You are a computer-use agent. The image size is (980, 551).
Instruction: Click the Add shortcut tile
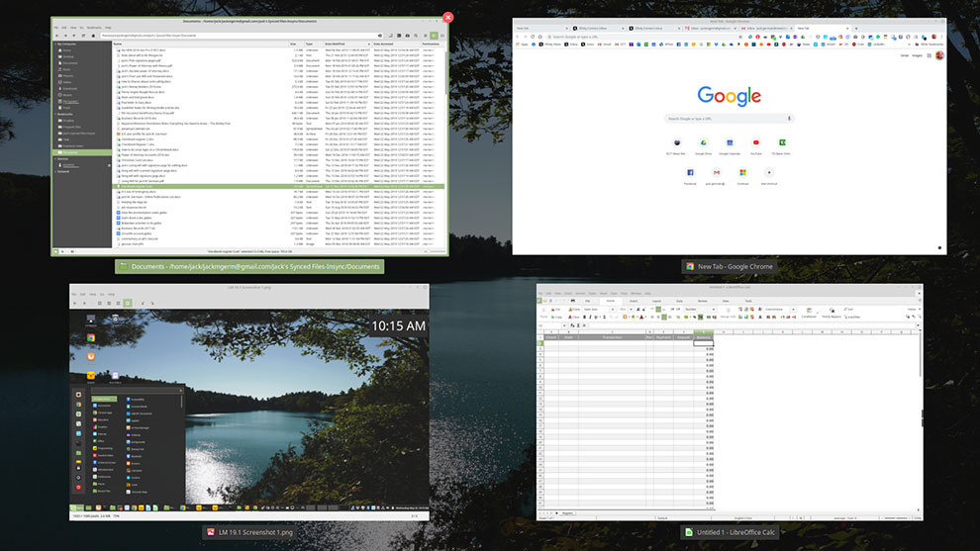(x=769, y=175)
